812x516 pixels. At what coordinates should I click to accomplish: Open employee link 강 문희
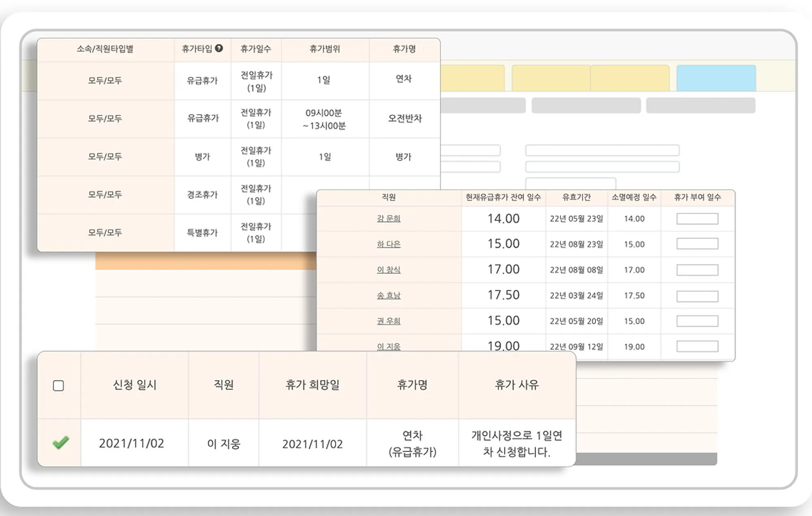click(389, 219)
